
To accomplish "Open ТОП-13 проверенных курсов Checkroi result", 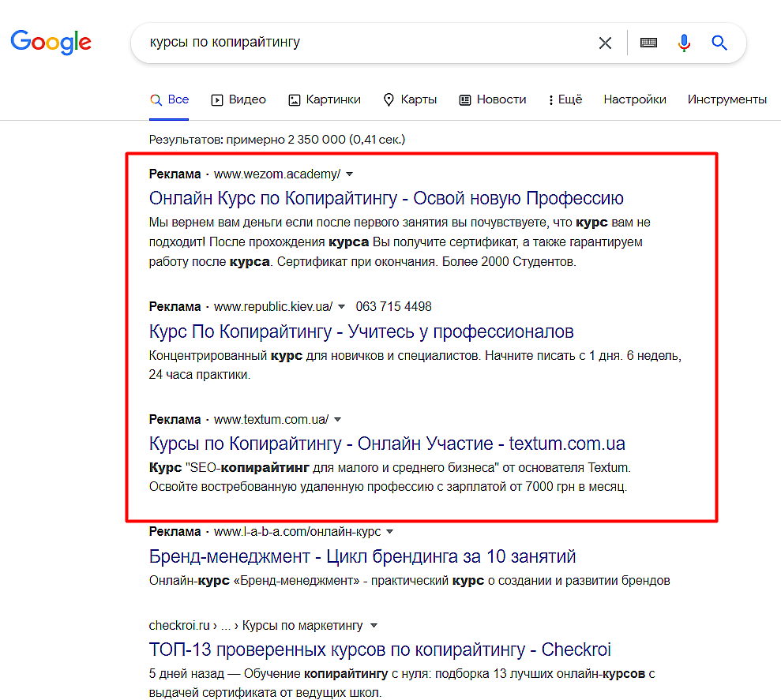I will click(380, 649).
